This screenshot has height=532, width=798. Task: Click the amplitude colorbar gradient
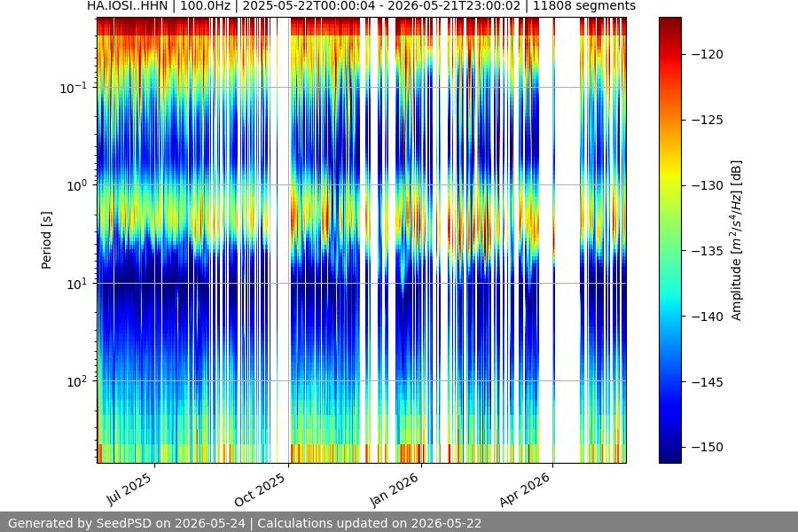(x=669, y=240)
